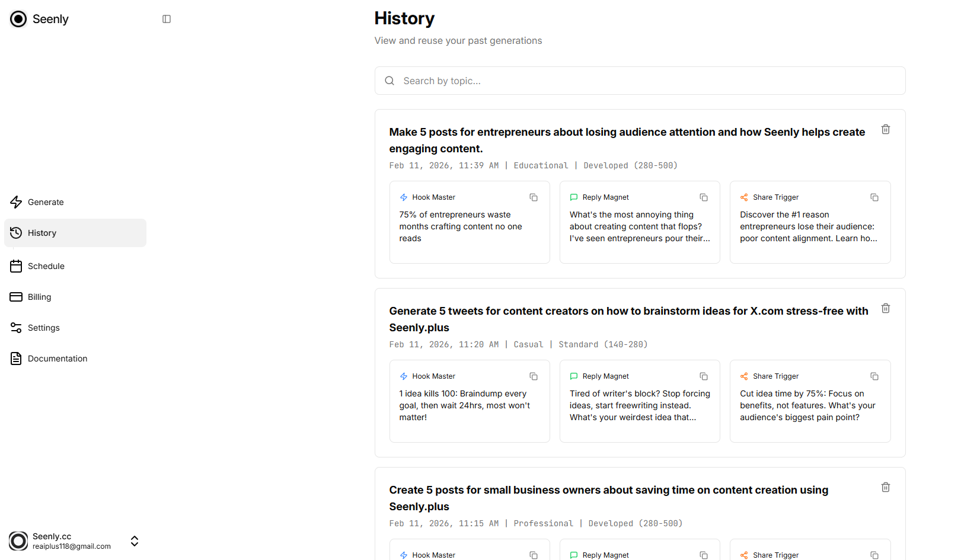Open the Schedule calendar icon

pyautogui.click(x=16, y=266)
